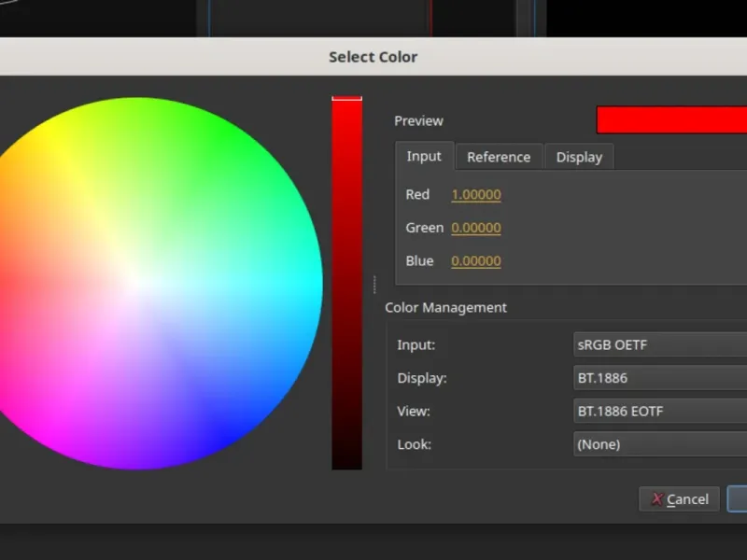Switch to the Reference tab
Viewport: 747px width, 560px height.
tap(498, 157)
